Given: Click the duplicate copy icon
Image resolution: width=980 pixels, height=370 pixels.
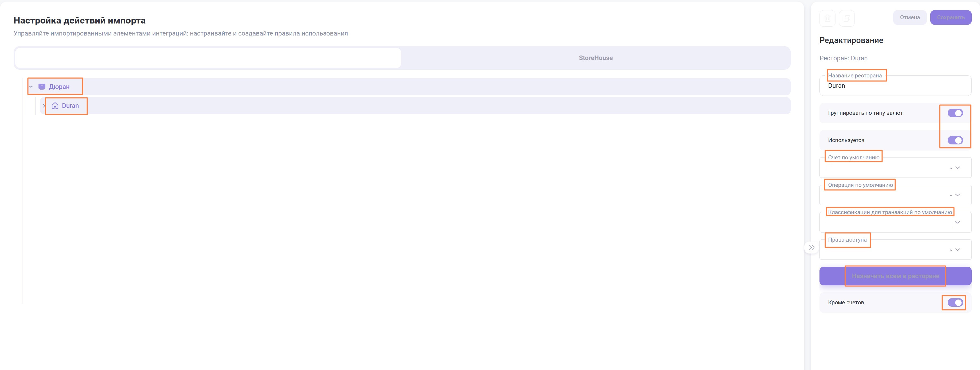Looking at the screenshot, I should pyautogui.click(x=846, y=18).
